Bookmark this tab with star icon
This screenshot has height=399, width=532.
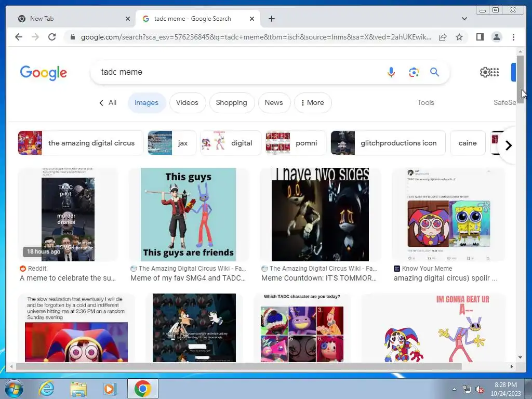tap(459, 37)
